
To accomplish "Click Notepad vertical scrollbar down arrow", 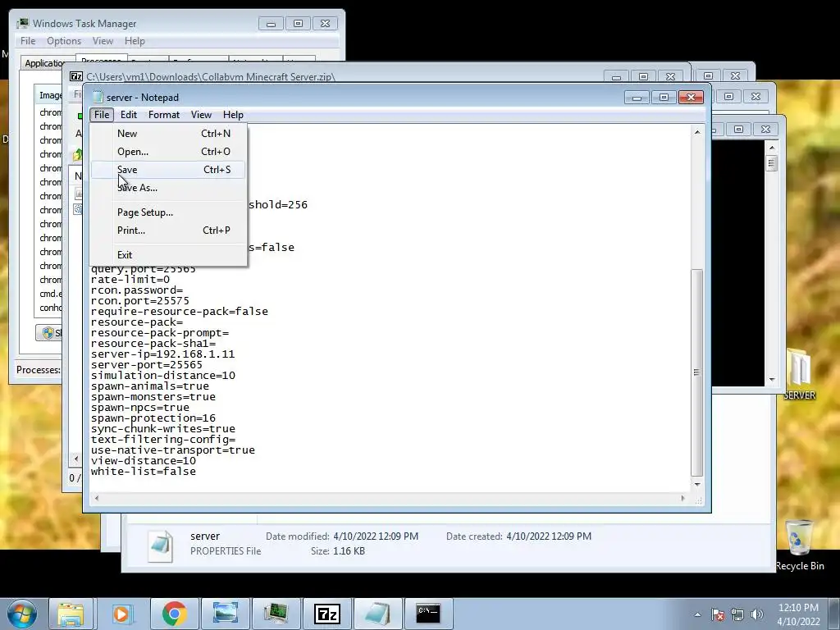I will (697, 484).
